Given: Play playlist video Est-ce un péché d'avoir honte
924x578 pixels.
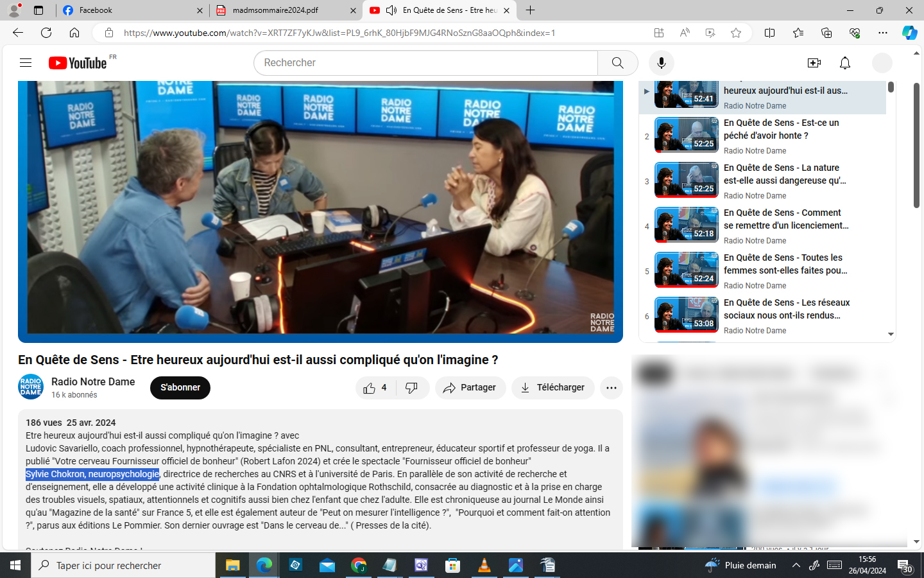Looking at the screenshot, I should (x=762, y=136).
